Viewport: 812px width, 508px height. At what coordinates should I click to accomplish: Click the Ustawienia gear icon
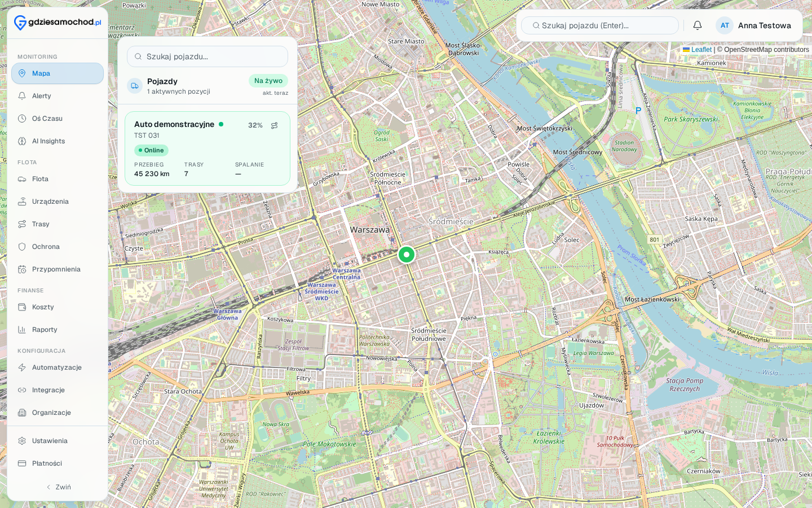[x=22, y=441]
